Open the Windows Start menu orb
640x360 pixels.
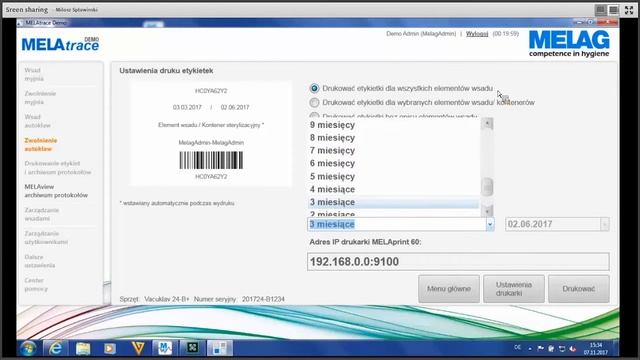28,348
